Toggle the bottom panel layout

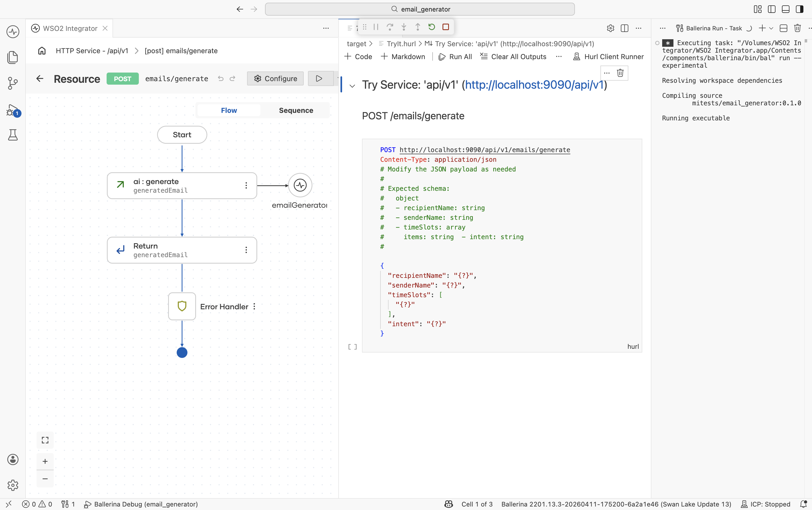(786, 9)
